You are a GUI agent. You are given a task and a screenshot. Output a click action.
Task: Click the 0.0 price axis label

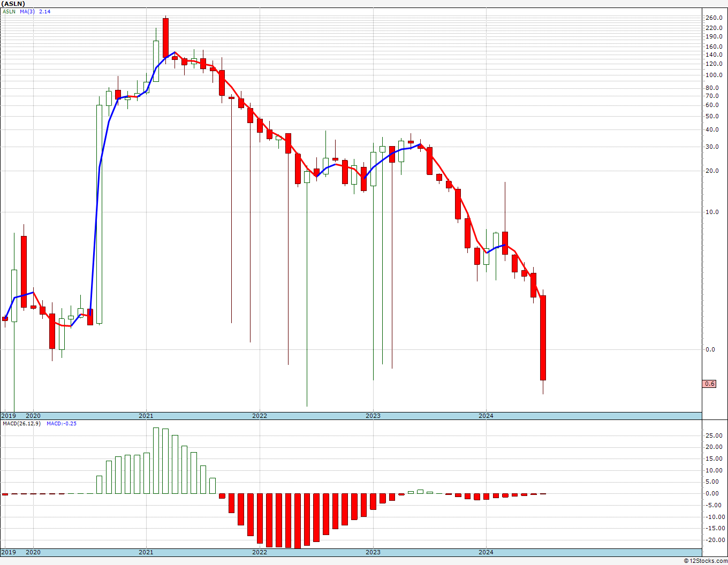[x=710, y=349]
